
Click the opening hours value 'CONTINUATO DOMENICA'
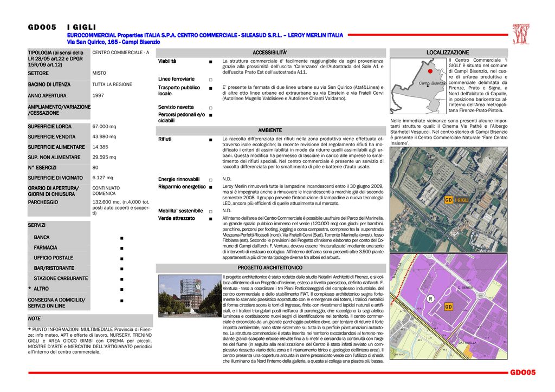(106, 191)
